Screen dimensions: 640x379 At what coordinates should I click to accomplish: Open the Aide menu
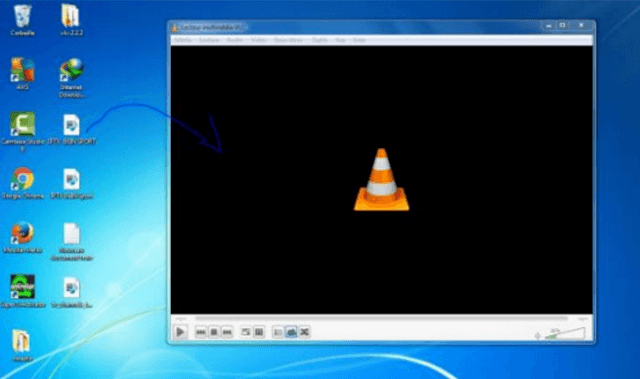(x=359, y=40)
